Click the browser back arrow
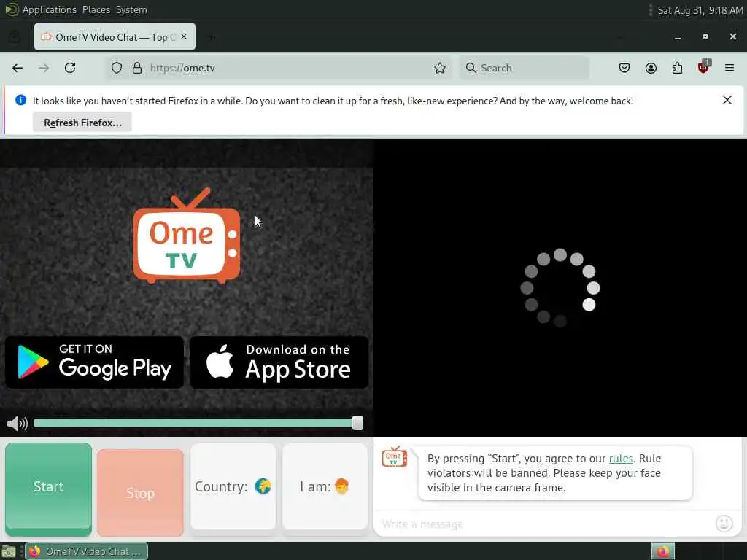The image size is (747, 560). tap(18, 68)
